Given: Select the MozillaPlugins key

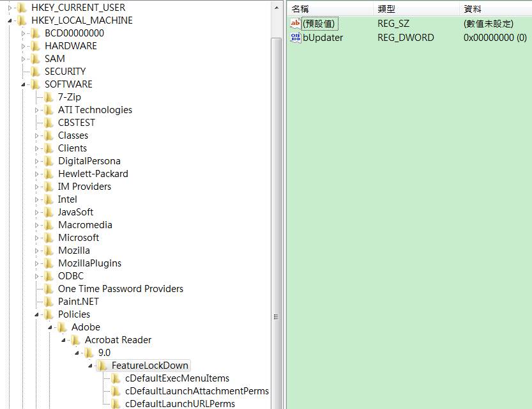Looking at the screenshot, I should coord(89,263).
